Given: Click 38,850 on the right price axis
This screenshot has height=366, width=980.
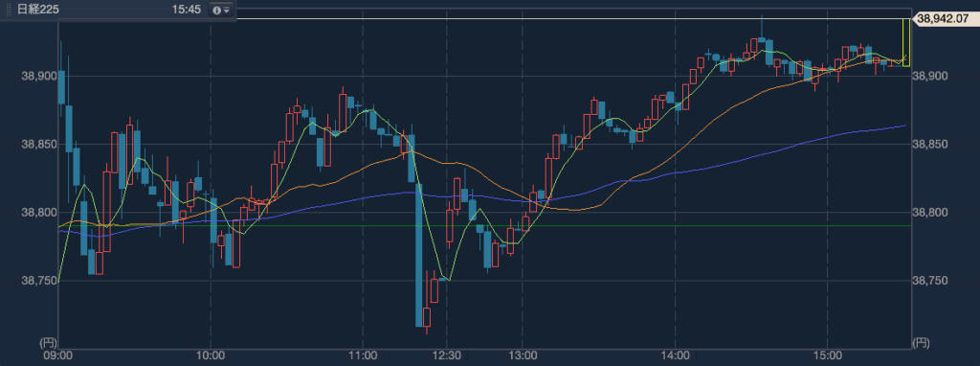Looking at the screenshot, I should pyautogui.click(x=930, y=144).
